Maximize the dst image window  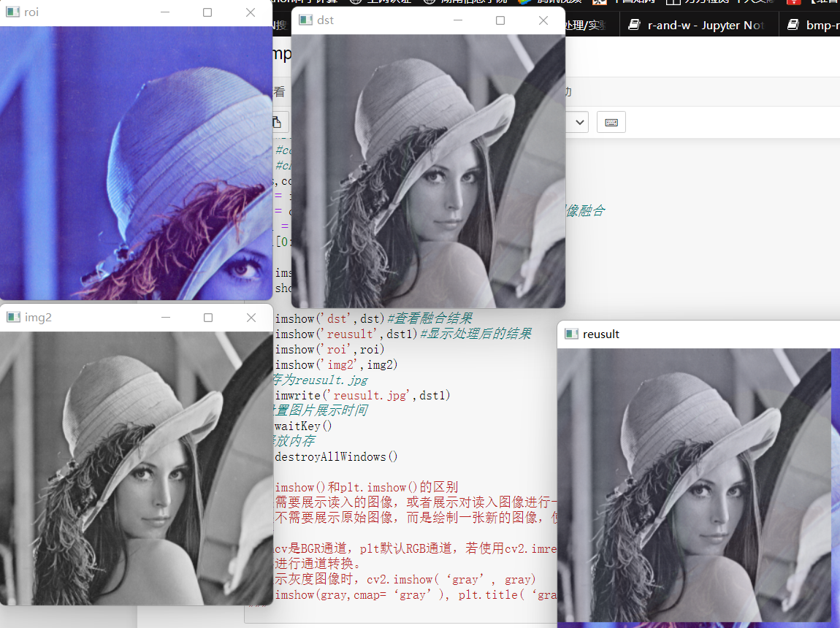[500, 20]
